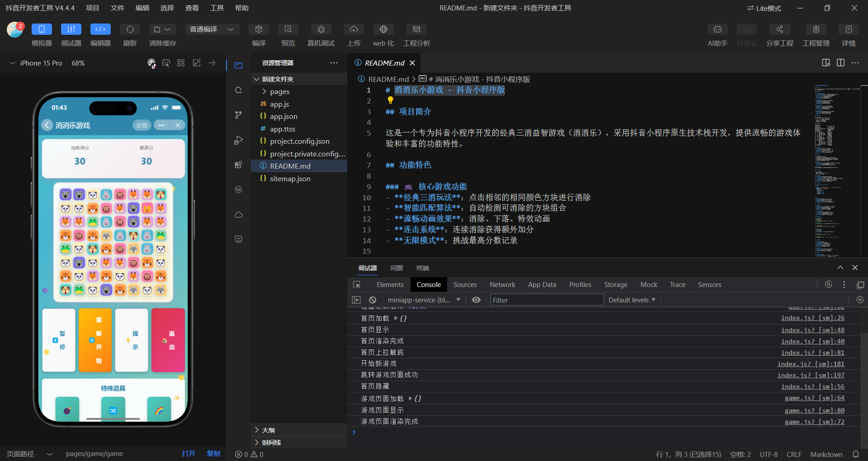Click 复制 to copy the page path
This screenshot has width=868, height=461.
click(213, 454)
